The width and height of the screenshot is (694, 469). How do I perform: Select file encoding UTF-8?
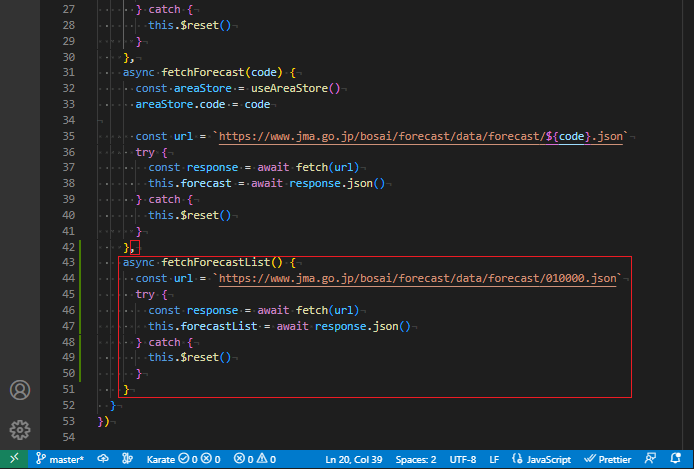point(463,459)
